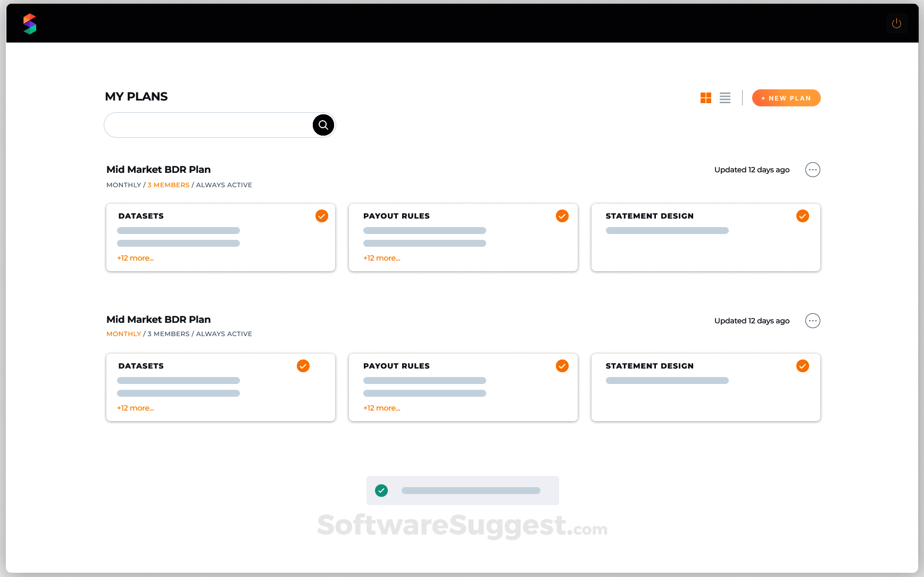
Task: Toggle Payout Rules checkmark on second plan
Action: (562, 366)
